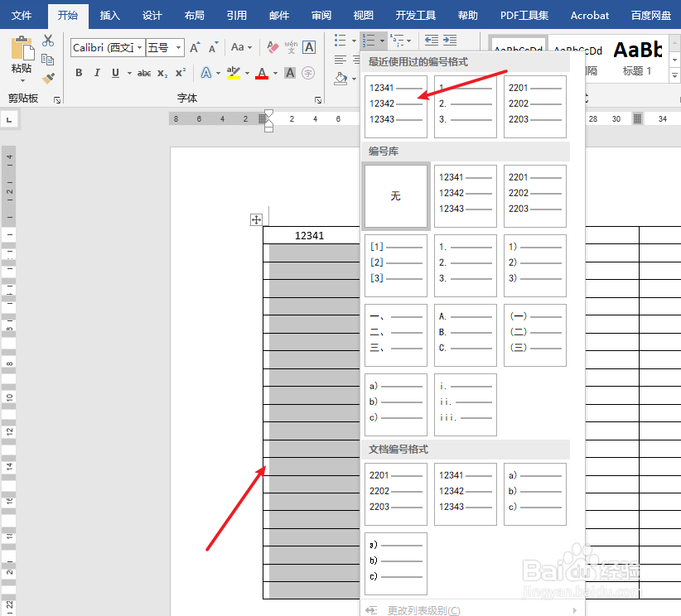The width and height of the screenshot is (681, 616).
Task: Increase font size with grow button
Action: (x=195, y=47)
